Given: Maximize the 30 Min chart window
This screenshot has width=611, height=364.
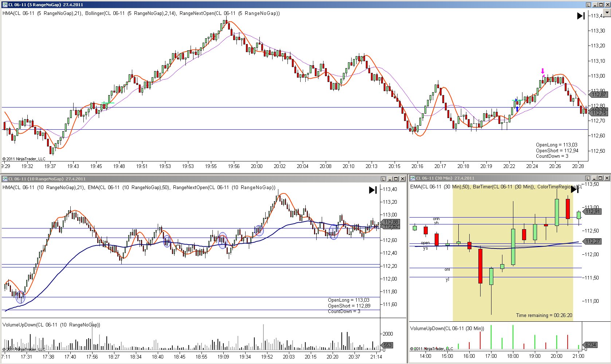Looking at the screenshot, I should [601, 178].
